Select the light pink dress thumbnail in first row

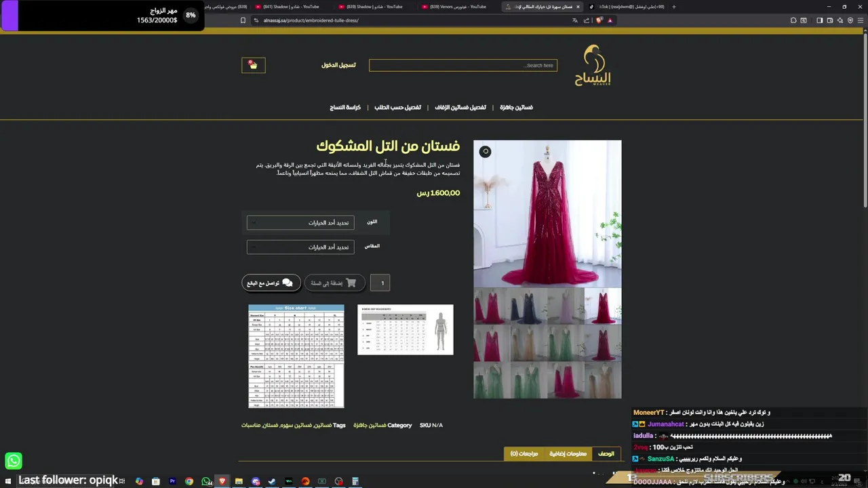pos(565,306)
